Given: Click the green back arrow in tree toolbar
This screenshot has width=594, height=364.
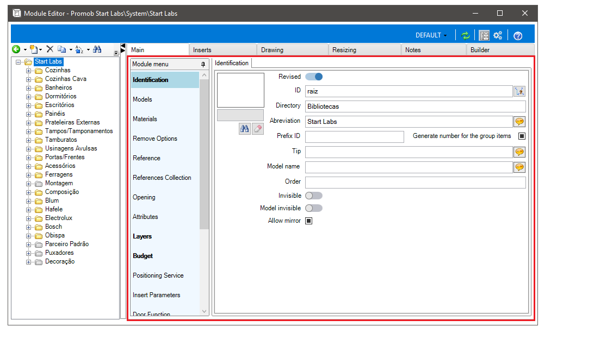Looking at the screenshot, I should click(16, 49).
